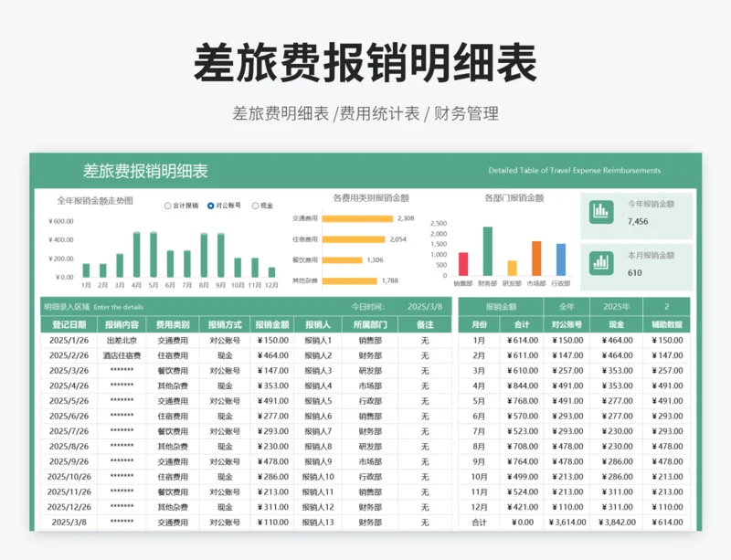Image resolution: width=731 pixels, height=560 pixels.
Task: Select the 2025年 year cell
Action: click(616, 307)
